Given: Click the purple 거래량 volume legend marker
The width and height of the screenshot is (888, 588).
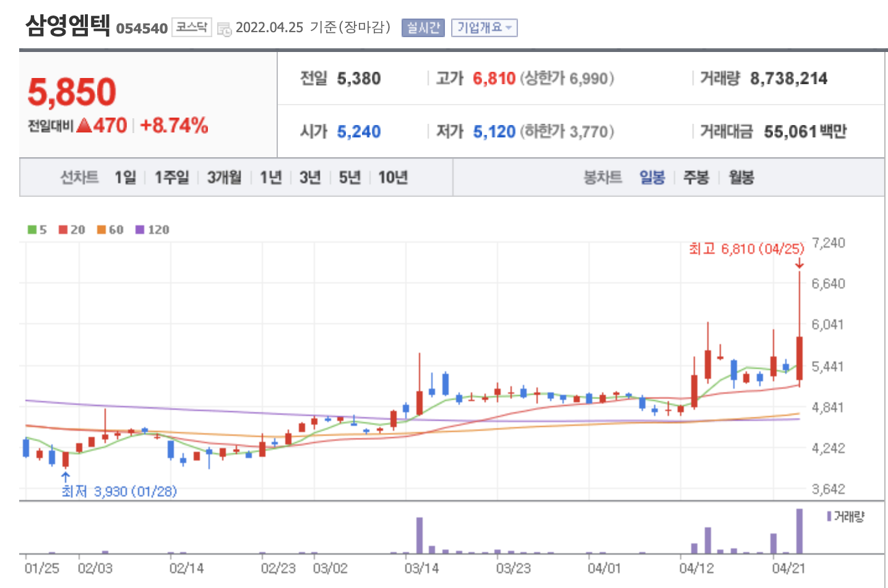Looking at the screenshot, I should [829, 516].
